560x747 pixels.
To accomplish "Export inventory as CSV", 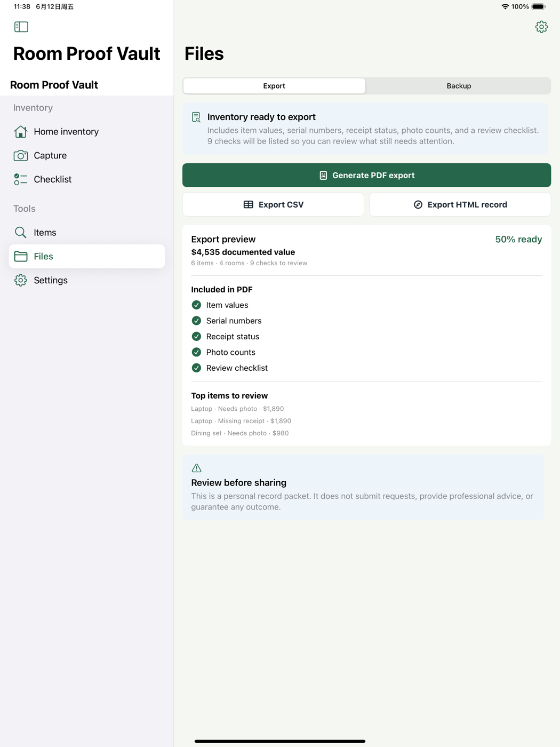I will (x=273, y=204).
